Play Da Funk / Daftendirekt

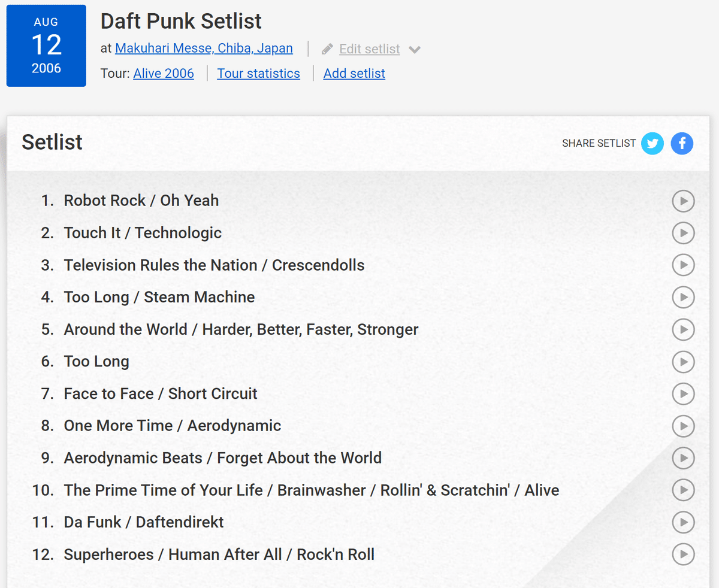pos(683,522)
